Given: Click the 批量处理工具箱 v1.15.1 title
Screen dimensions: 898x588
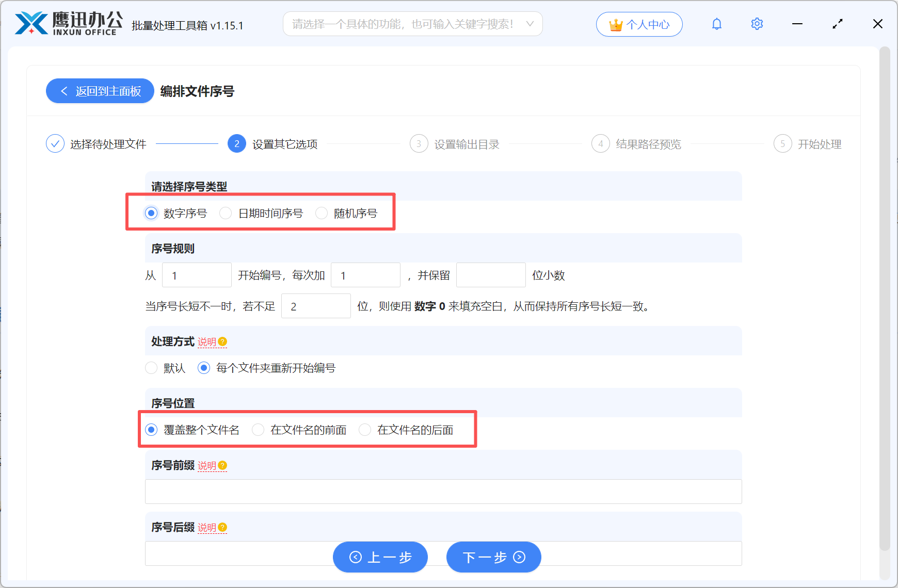Looking at the screenshot, I should [187, 25].
